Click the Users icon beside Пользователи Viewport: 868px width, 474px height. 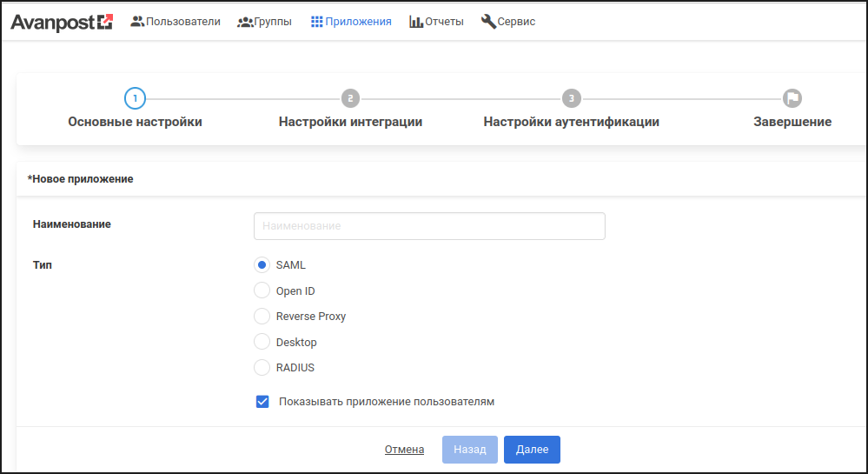pos(137,21)
